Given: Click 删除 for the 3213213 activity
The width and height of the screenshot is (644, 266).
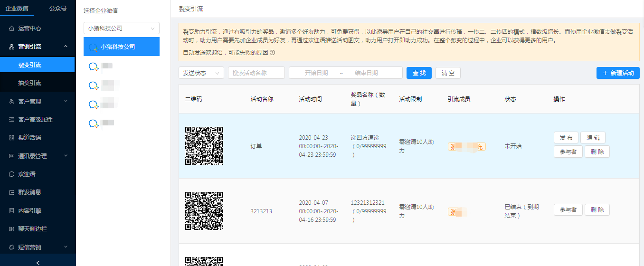Looking at the screenshot, I should 597,209.
